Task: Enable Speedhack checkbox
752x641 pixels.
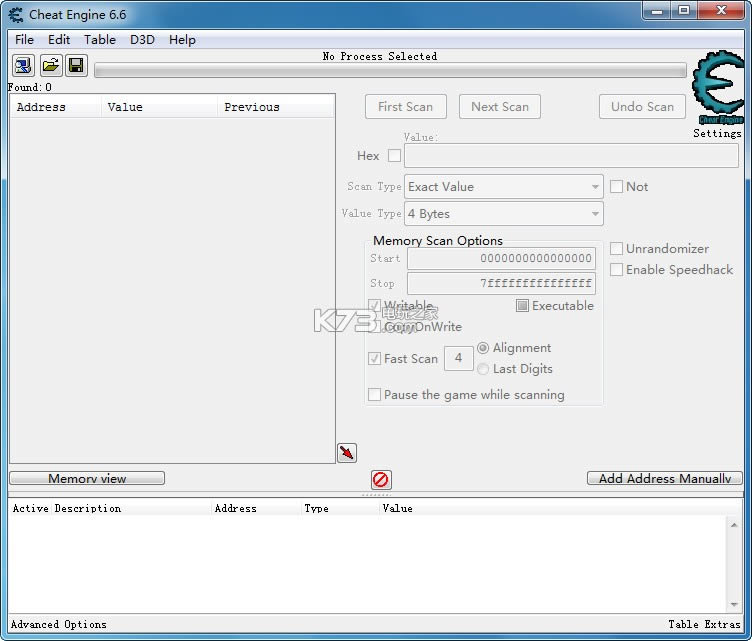Action: coord(616,269)
